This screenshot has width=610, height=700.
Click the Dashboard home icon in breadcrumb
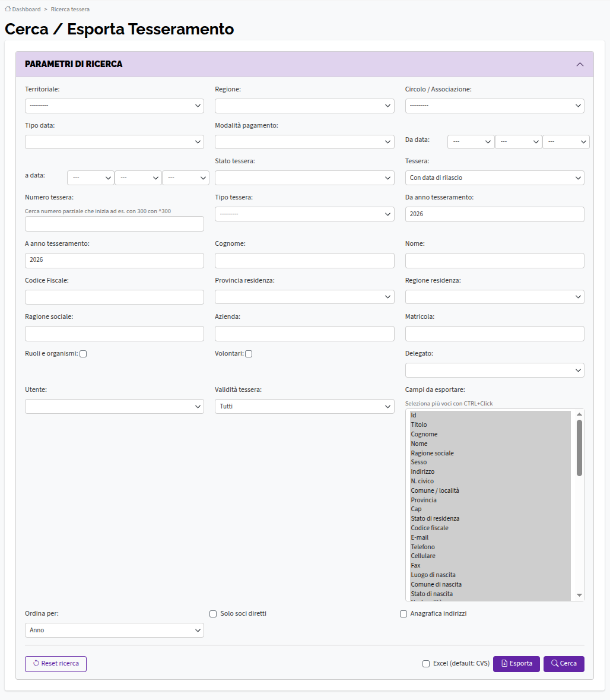[8, 9]
